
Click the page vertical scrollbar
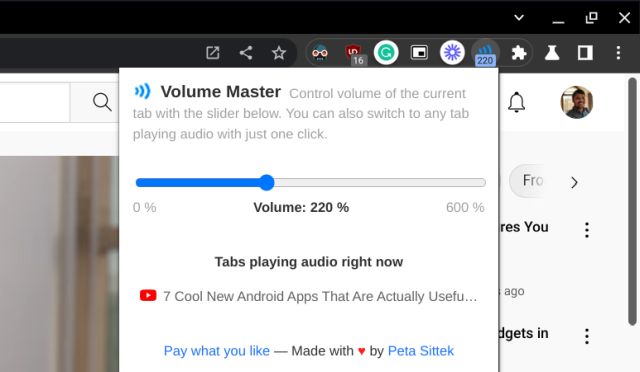pyautogui.click(x=632, y=202)
